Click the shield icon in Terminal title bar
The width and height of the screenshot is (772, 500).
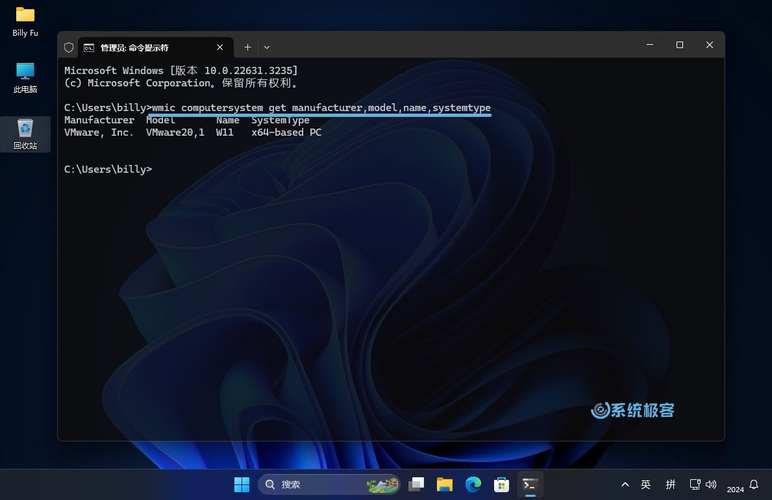(69, 47)
